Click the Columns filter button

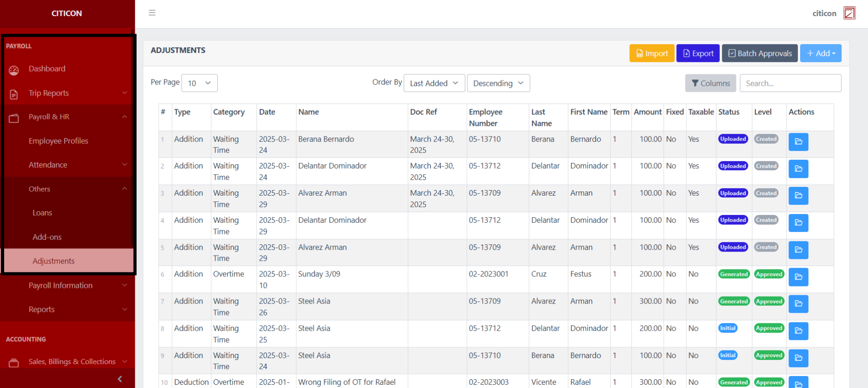click(x=710, y=83)
